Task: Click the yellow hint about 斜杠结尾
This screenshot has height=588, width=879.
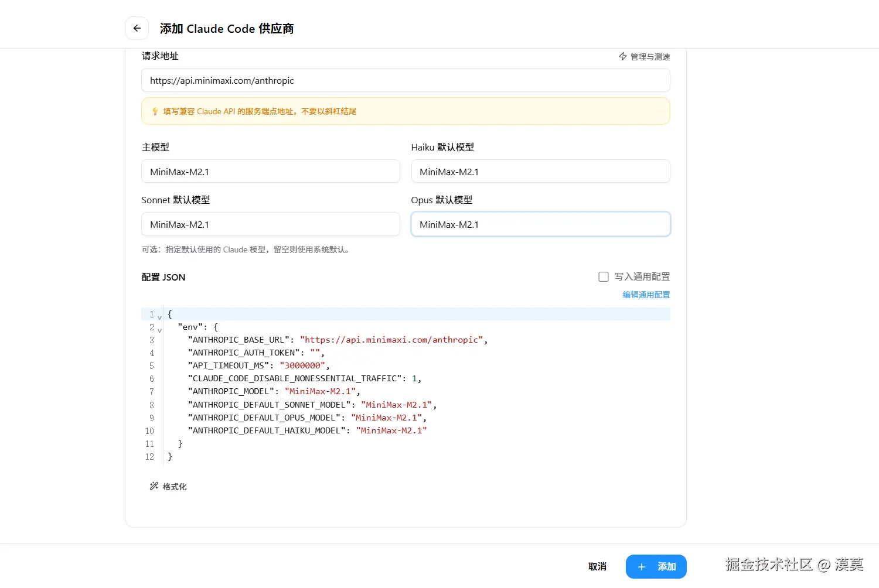Action: [x=406, y=111]
